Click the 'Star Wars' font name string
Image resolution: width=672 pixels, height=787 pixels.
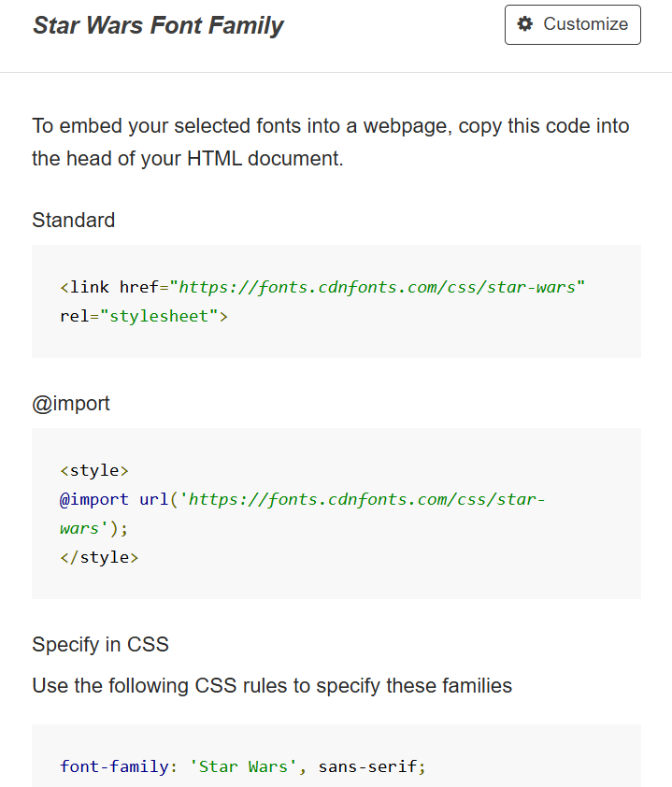point(243,767)
